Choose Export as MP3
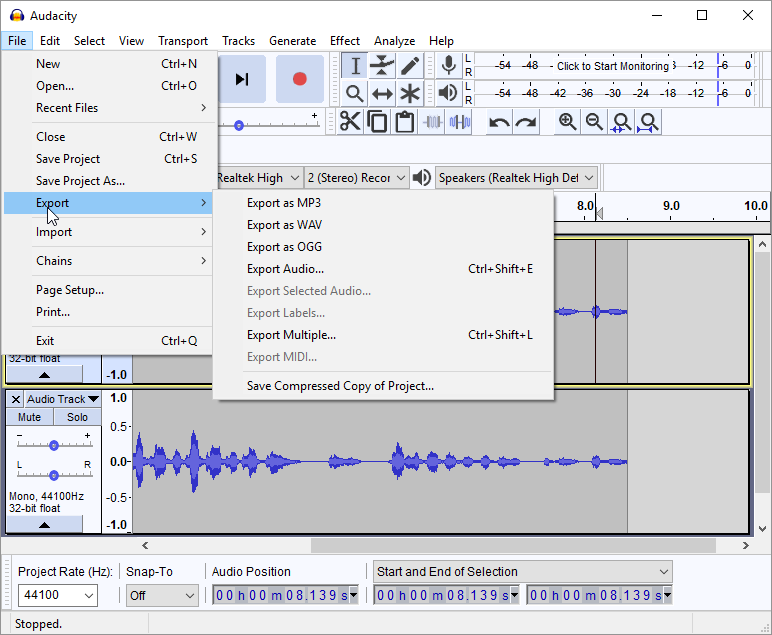This screenshot has height=635, width=772. 284,203
